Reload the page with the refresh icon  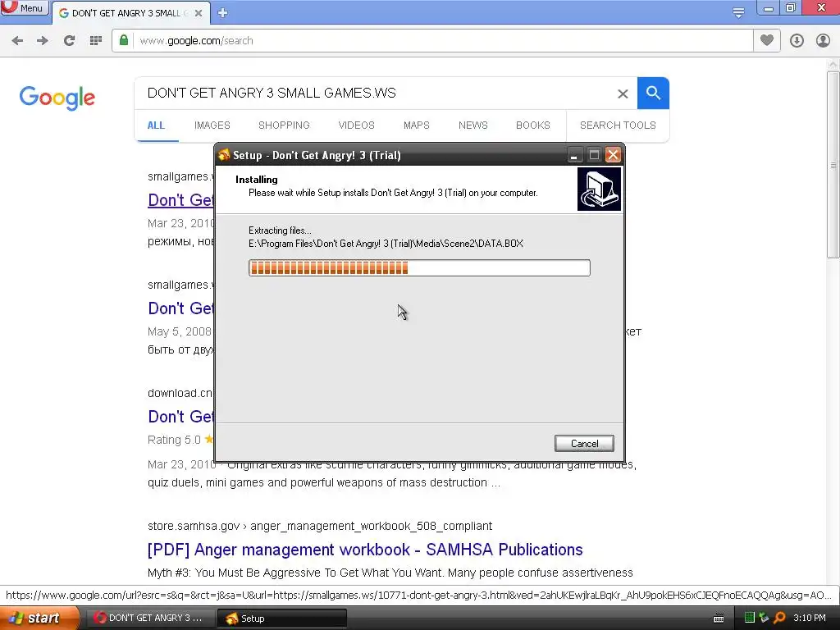69,41
